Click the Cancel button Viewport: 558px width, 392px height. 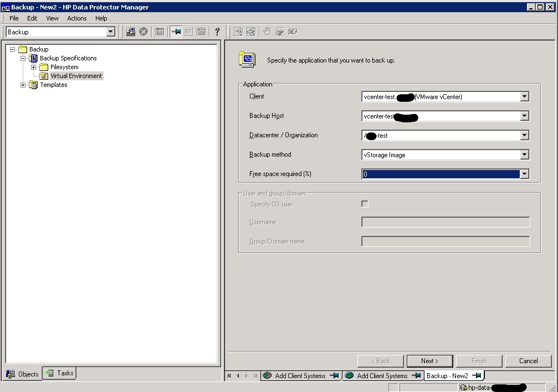[528, 361]
